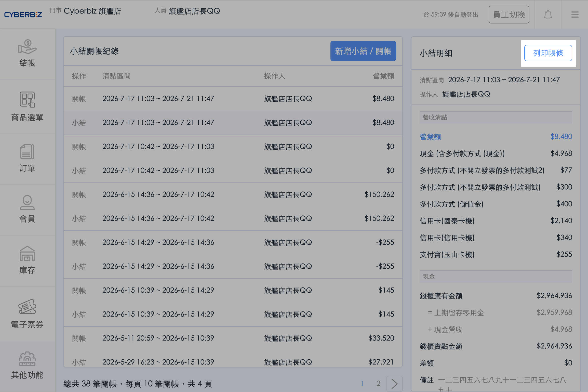Select 小結 row 2026-6-15 10:39 ~ 2026-6-15 14:29
Image resolution: width=588 pixels, height=392 pixels.
[x=233, y=314]
